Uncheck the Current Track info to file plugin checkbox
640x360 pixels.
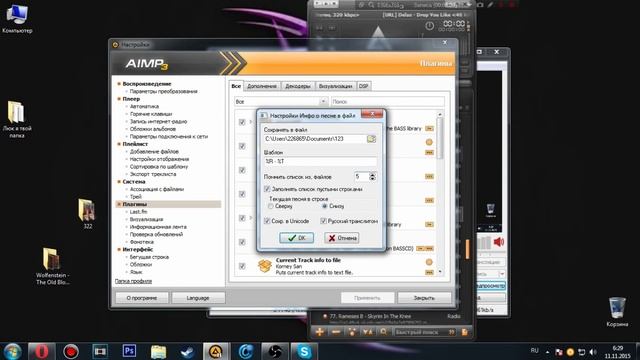coord(242,266)
